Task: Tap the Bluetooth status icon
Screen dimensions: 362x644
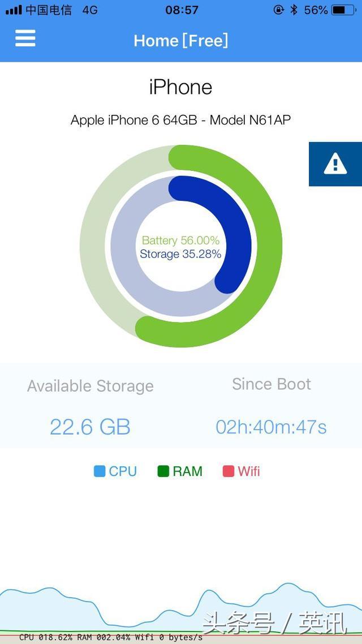Action: [x=294, y=10]
